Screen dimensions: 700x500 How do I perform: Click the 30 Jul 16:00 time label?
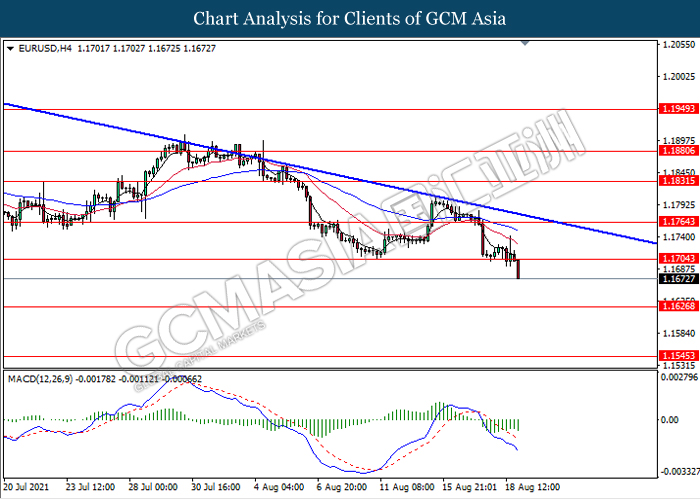pyautogui.click(x=216, y=487)
